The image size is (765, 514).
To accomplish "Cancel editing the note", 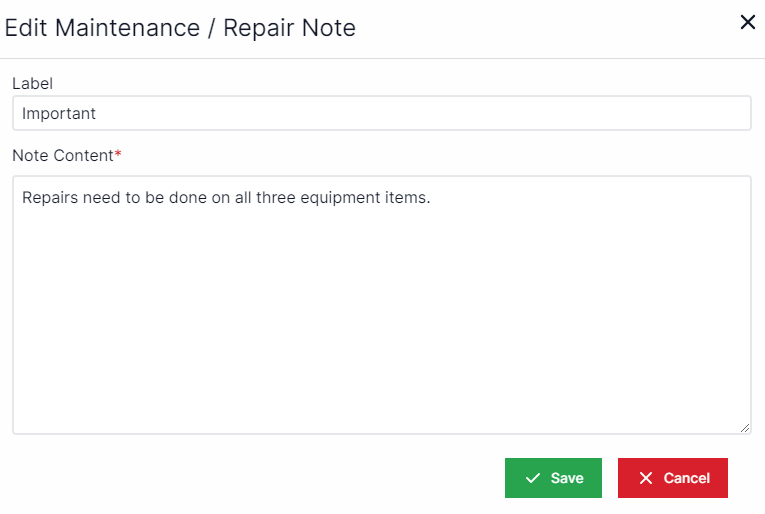I will pos(672,478).
